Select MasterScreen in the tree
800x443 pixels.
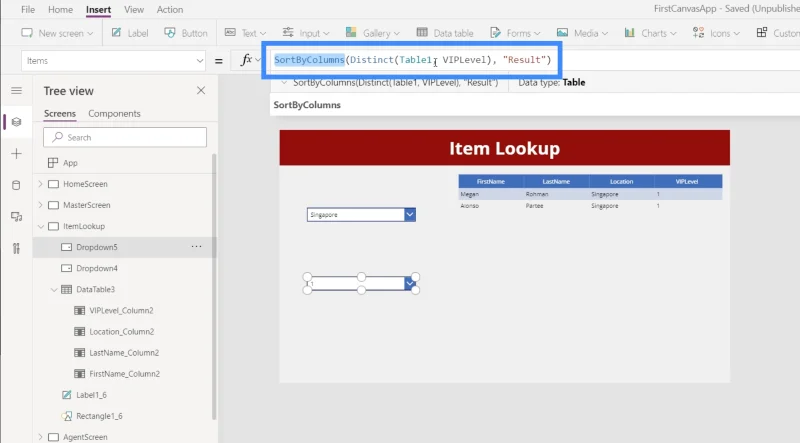tap(87, 205)
